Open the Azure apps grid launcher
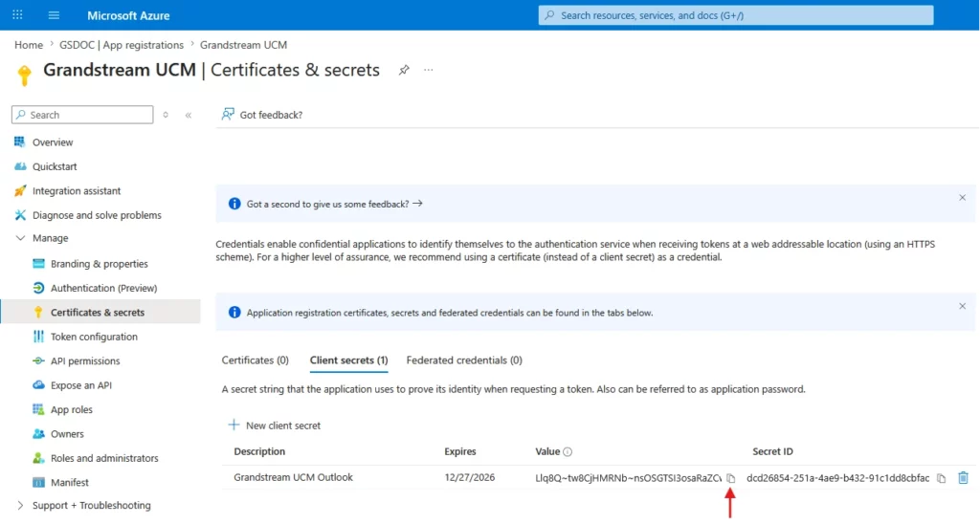 (x=17, y=14)
